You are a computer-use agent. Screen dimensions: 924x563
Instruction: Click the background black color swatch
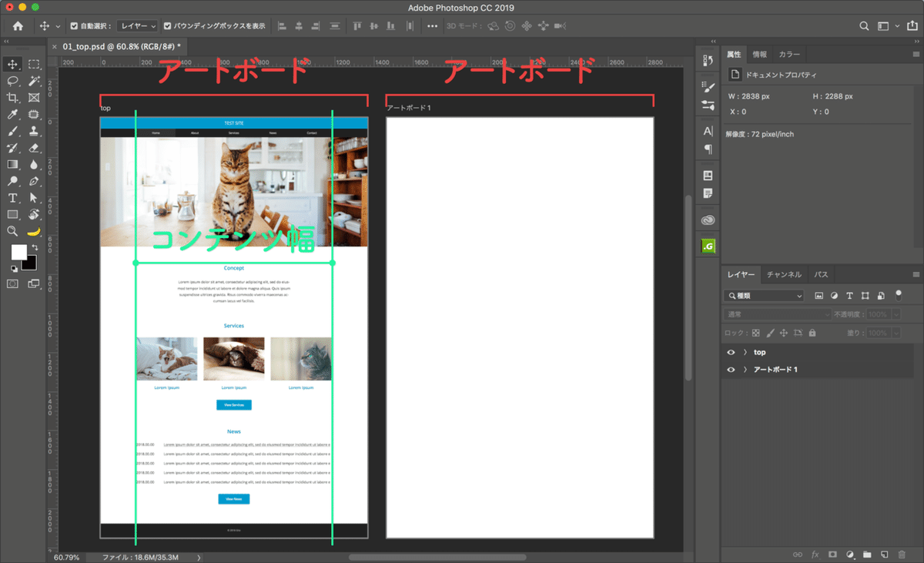tap(28, 262)
